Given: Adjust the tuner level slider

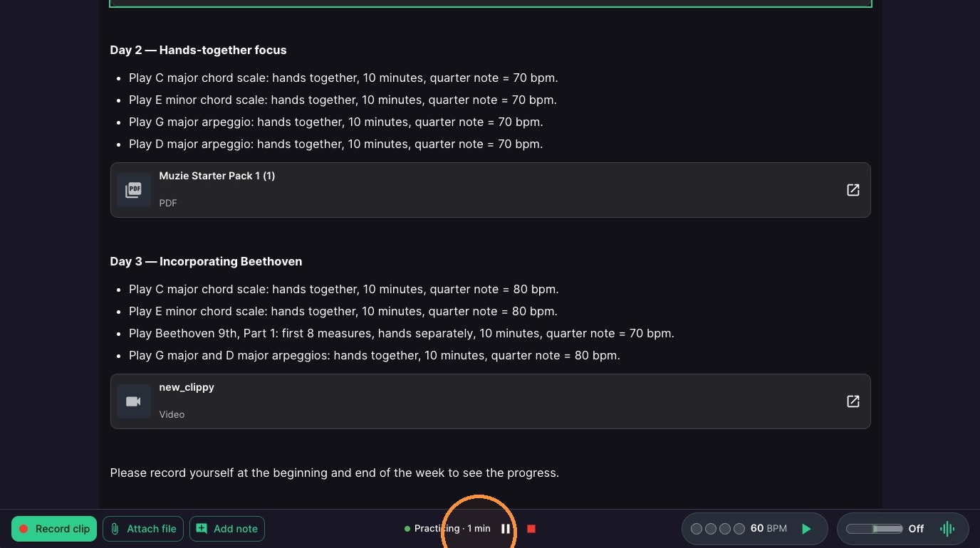Looking at the screenshot, I should tap(874, 529).
